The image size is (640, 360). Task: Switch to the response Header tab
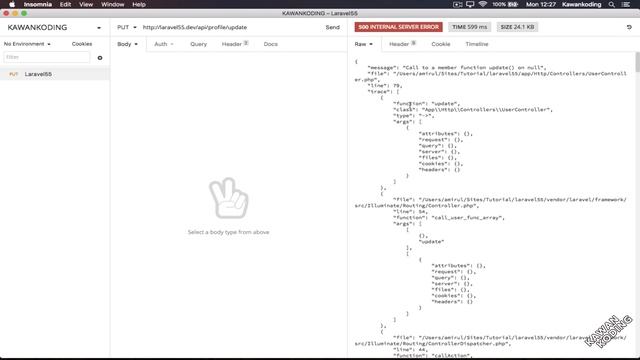(402, 44)
